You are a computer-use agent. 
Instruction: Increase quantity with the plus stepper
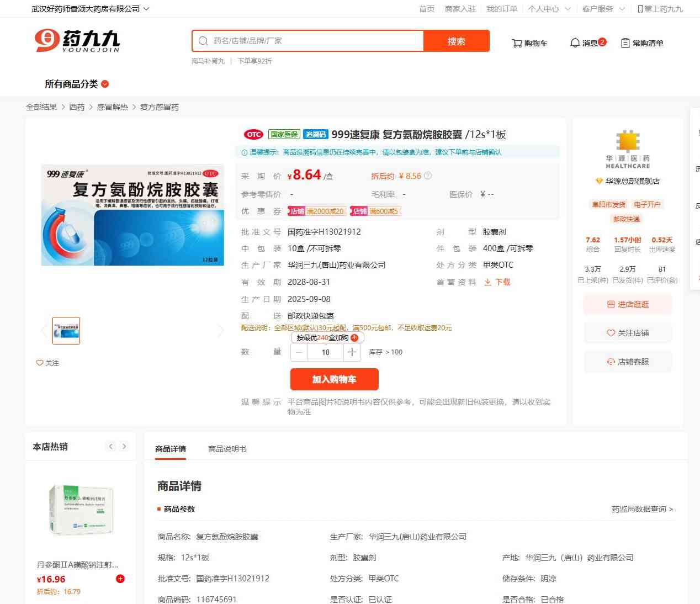coord(352,352)
